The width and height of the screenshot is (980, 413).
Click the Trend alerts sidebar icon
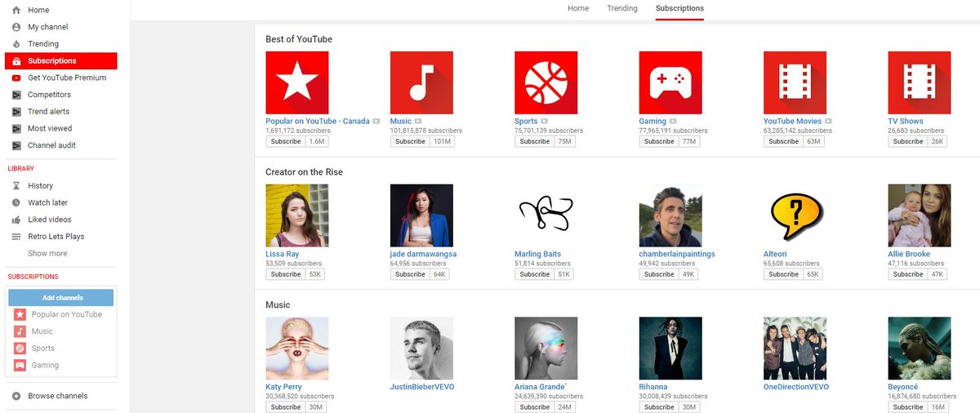click(x=16, y=112)
